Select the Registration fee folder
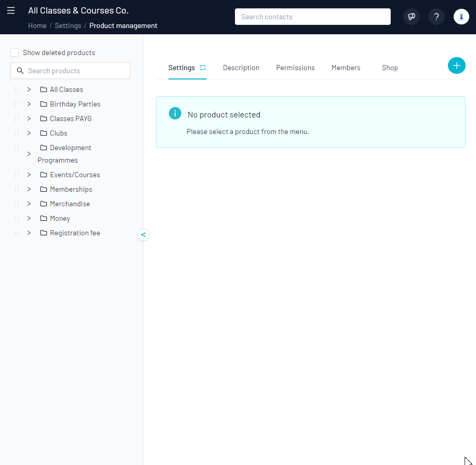The image size is (476, 465). click(x=75, y=233)
